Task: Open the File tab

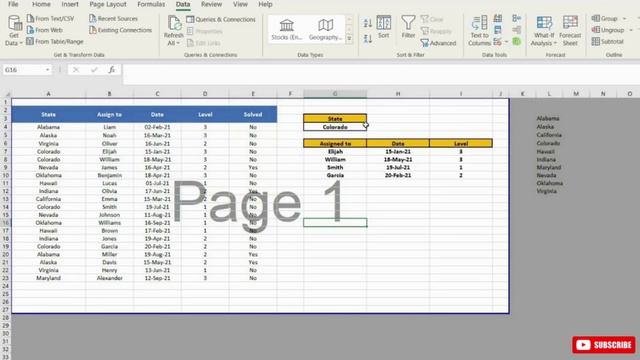Action: (13, 4)
